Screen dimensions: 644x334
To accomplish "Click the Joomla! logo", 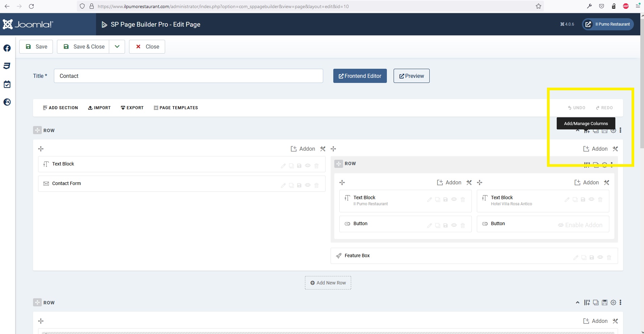I will point(28,24).
